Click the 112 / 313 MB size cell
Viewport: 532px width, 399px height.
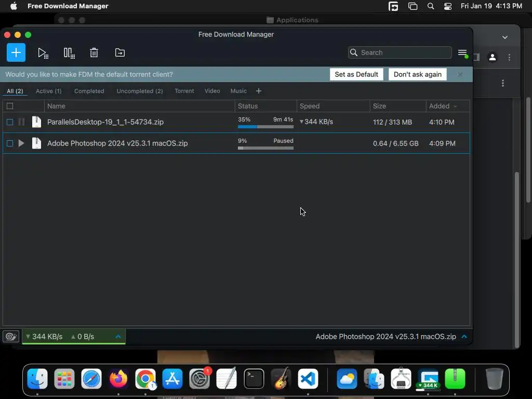coord(393,122)
